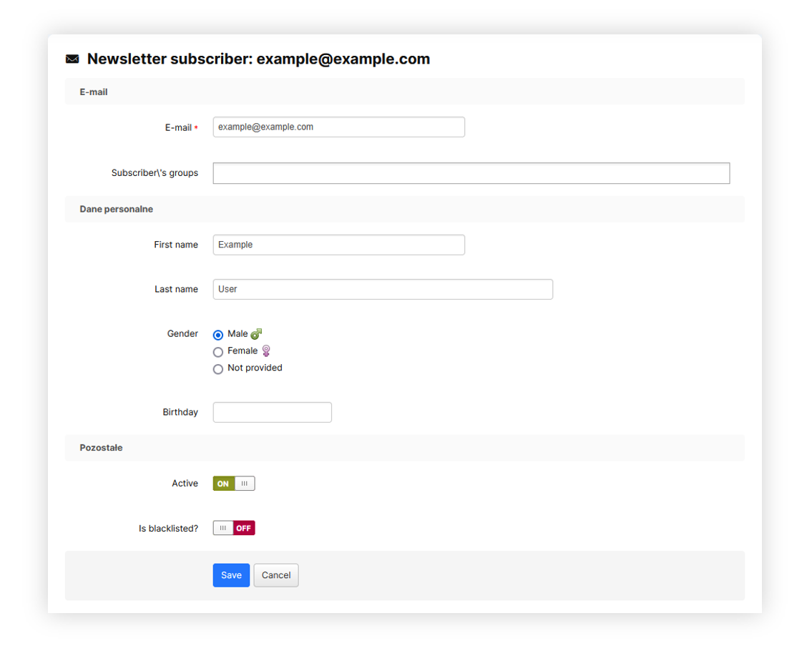812x656 pixels.
Task: Enable the Is blacklisted switch
Action: (234, 529)
